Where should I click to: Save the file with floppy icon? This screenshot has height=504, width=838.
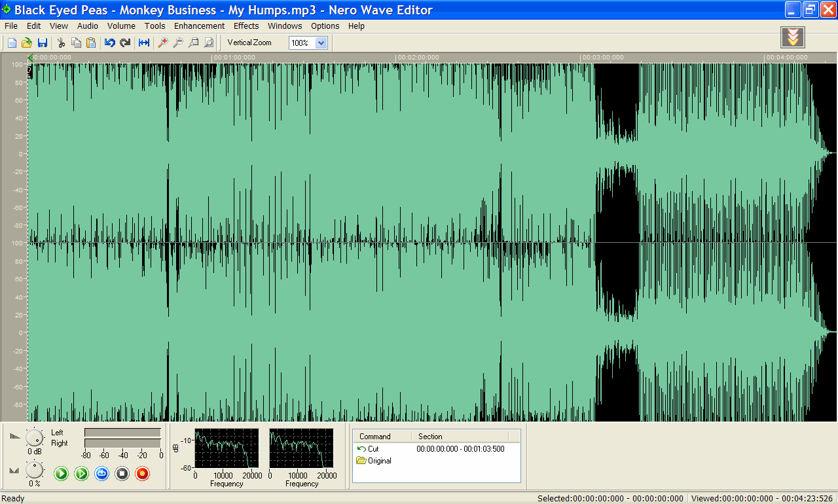tap(42, 43)
